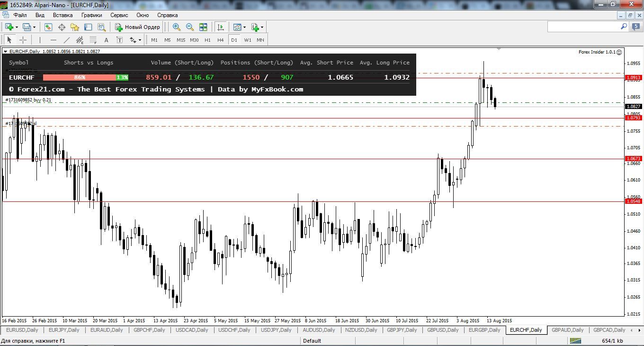644x346 pixels.
Task: Open the Сервис menu
Action: (119, 15)
